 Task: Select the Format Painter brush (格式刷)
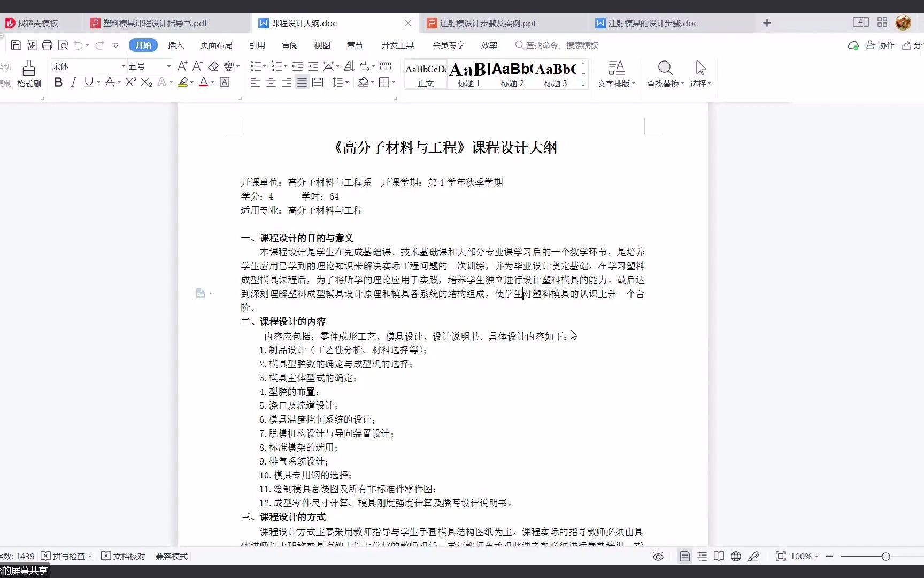(x=29, y=74)
